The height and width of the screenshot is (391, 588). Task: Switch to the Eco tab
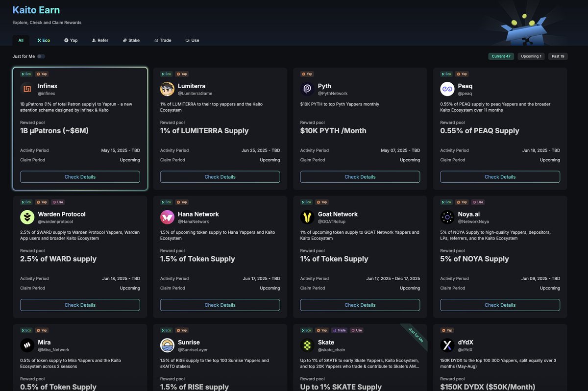(44, 40)
